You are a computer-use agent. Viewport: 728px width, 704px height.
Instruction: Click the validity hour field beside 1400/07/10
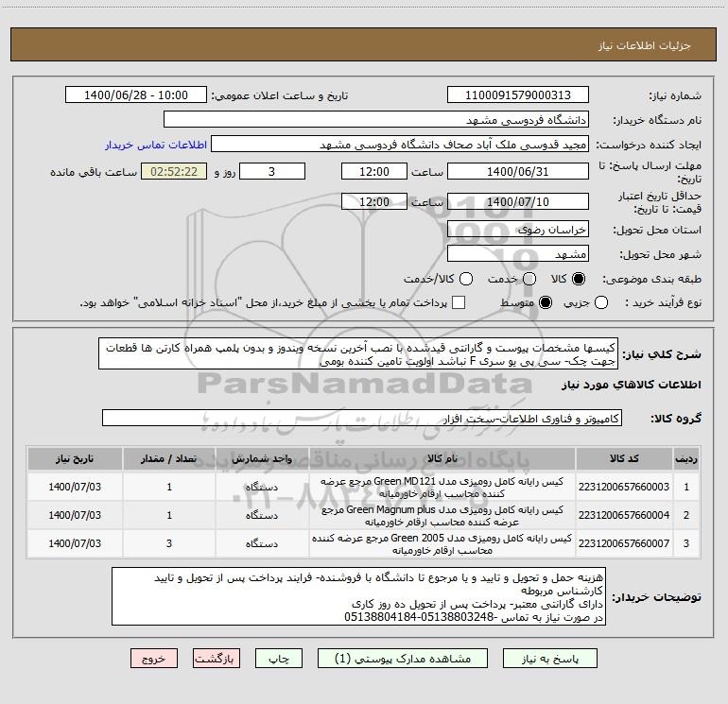[x=374, y=201]
